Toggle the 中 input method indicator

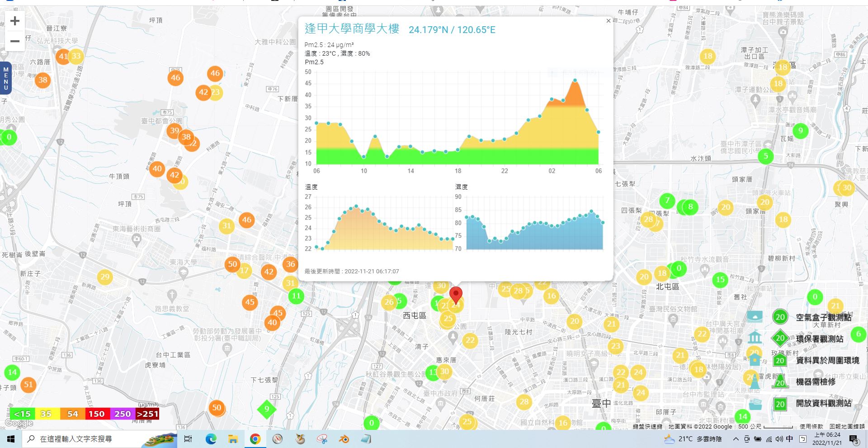(789, 439)
